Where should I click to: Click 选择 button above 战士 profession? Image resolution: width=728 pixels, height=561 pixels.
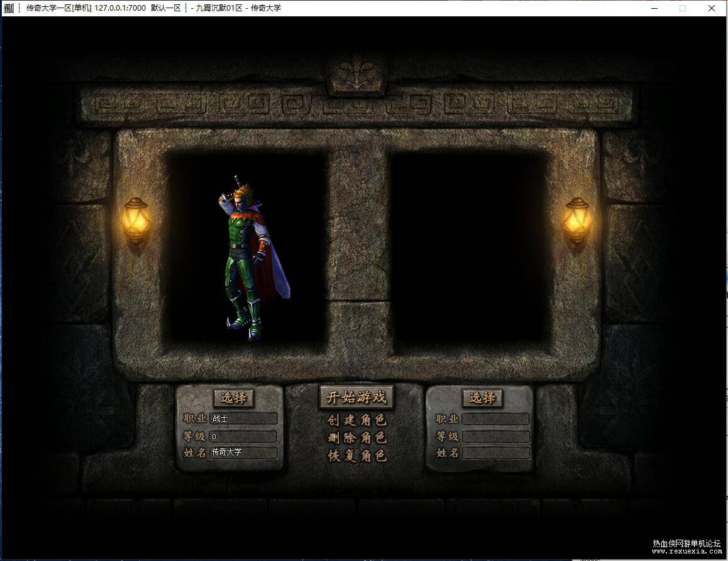(x=233, y=398)
